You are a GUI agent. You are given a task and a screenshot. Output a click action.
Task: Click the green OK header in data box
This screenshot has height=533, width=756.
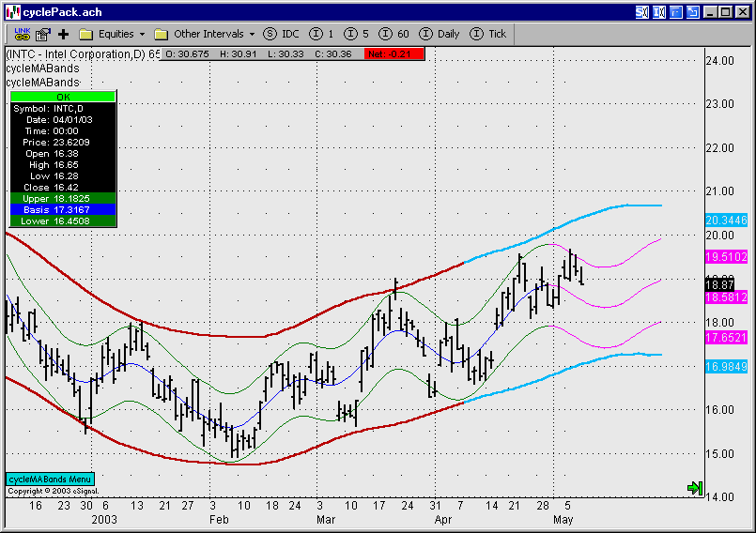pyautogui.click(x=63, y=97)
